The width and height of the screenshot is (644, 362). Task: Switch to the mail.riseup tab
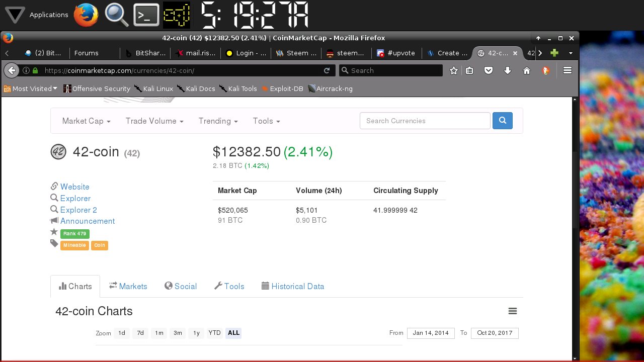coord(195,53)
